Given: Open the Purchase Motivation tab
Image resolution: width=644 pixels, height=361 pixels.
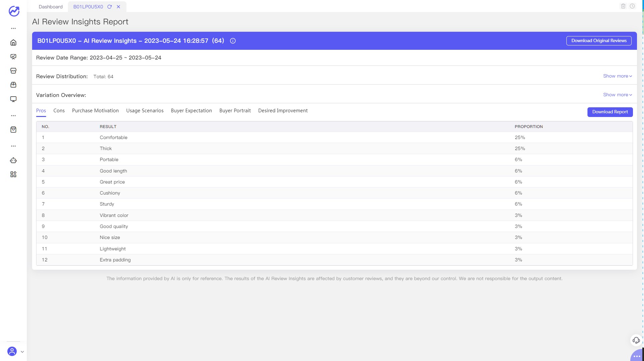Looking at the screenshot, I should click(x=95, y=111).
